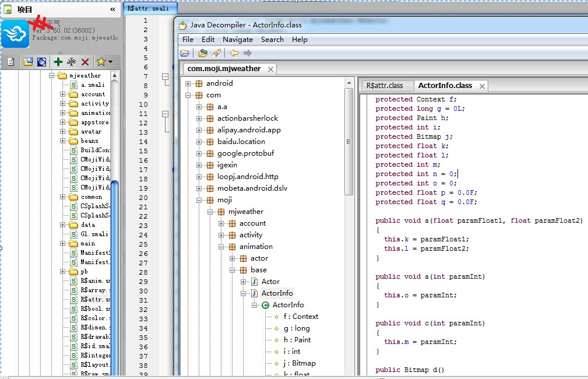Open the dropdown arrow beside the star icon

click(x=110, y=62)
